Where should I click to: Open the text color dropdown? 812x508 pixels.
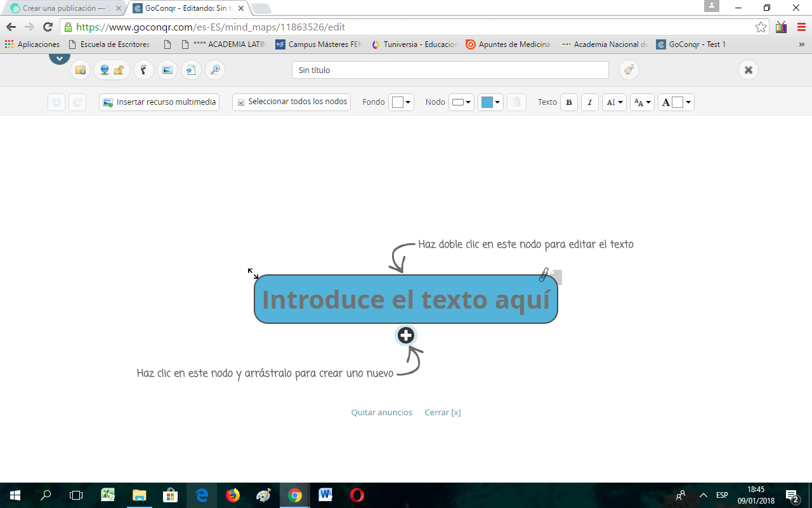[676, 102]
